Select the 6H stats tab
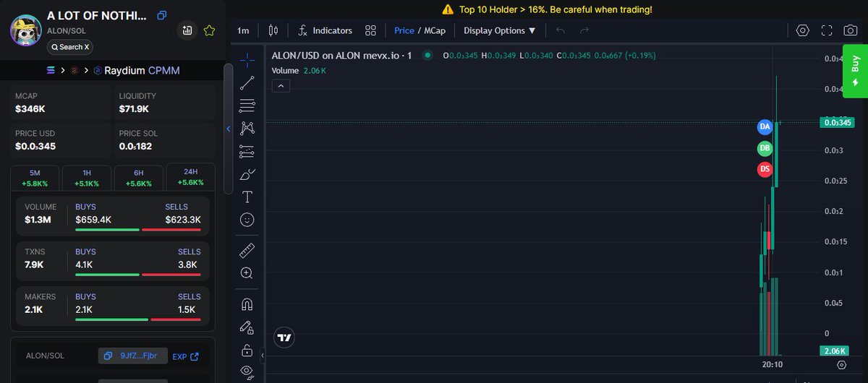868x383 pixels. click(x=139, y=178)
